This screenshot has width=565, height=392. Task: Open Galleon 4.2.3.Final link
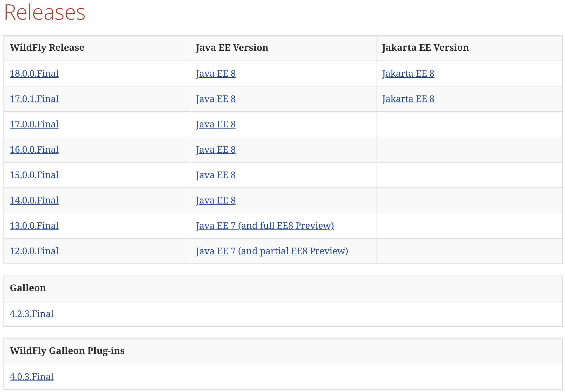pos(32,314)
